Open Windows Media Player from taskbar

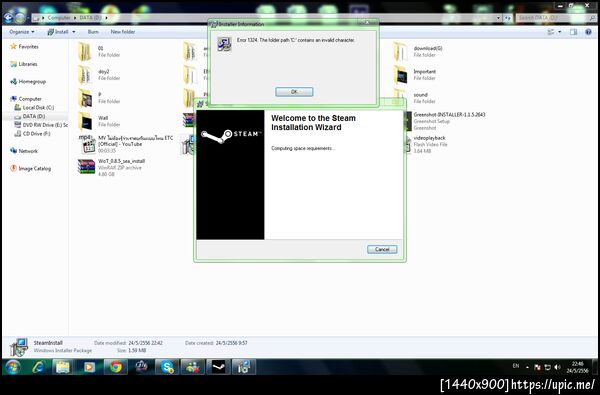[x=89, y=367]
